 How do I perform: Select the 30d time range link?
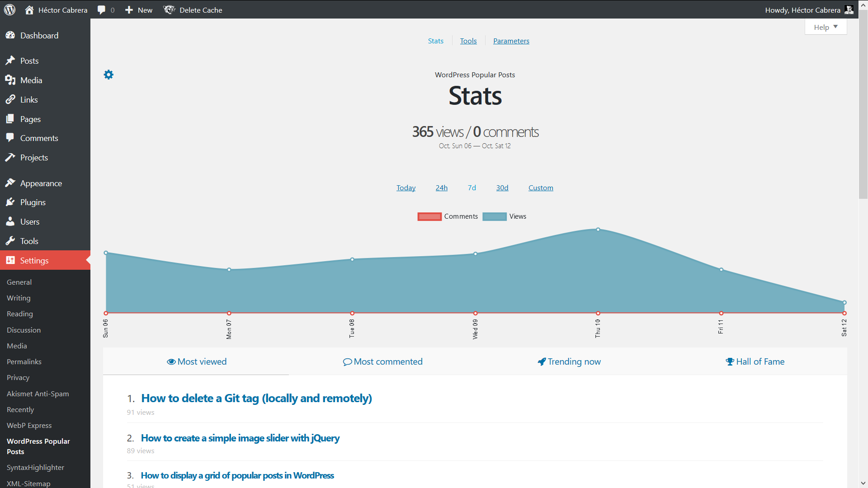coord(502,188)
